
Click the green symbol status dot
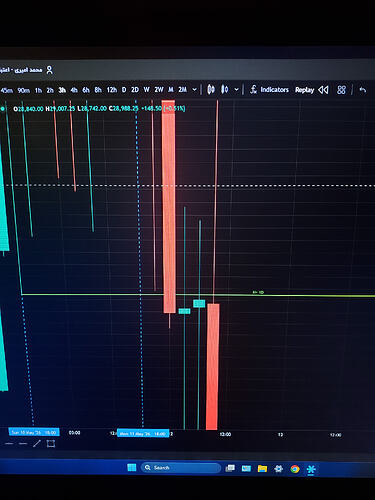tap(3, 109)
